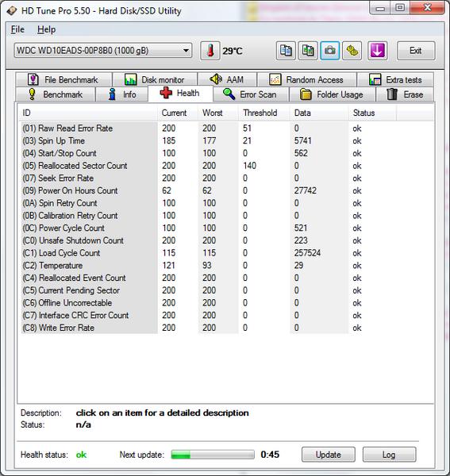Click the thermometer temperature icon
The height and width of the screenshot is (476, 450).
click(x=210, y=51)
